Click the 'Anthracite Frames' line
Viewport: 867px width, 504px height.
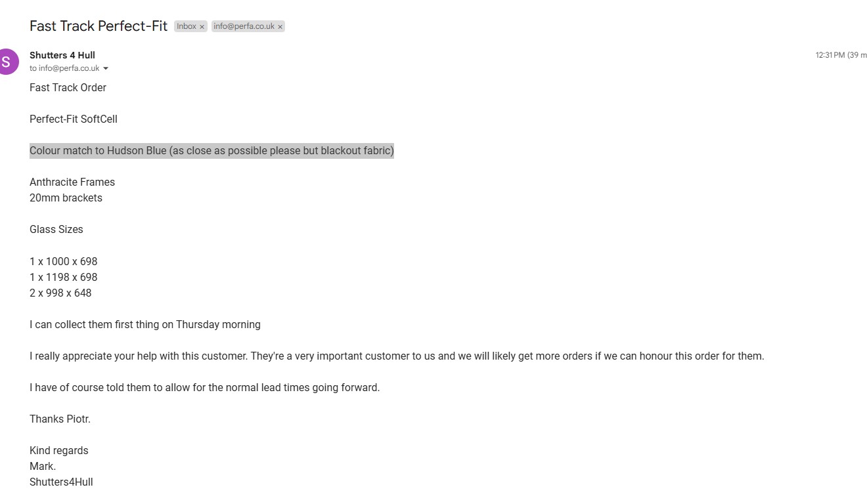pos(72,182)
